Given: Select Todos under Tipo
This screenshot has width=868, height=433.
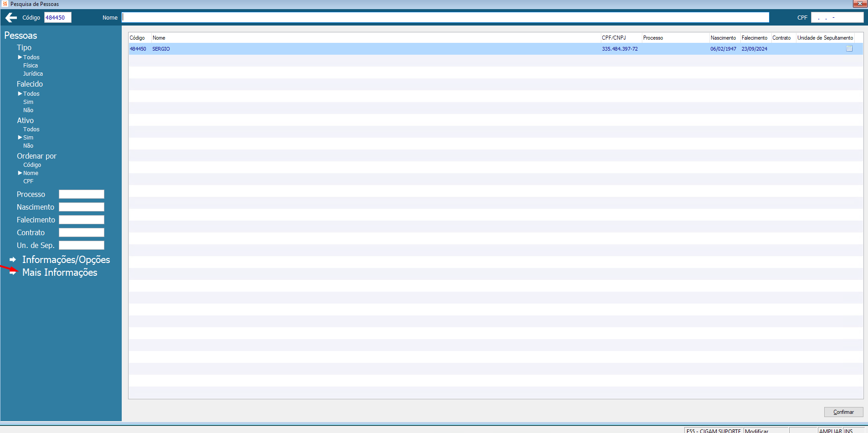Looking at the screenshot, I should (x=31, y=57).
